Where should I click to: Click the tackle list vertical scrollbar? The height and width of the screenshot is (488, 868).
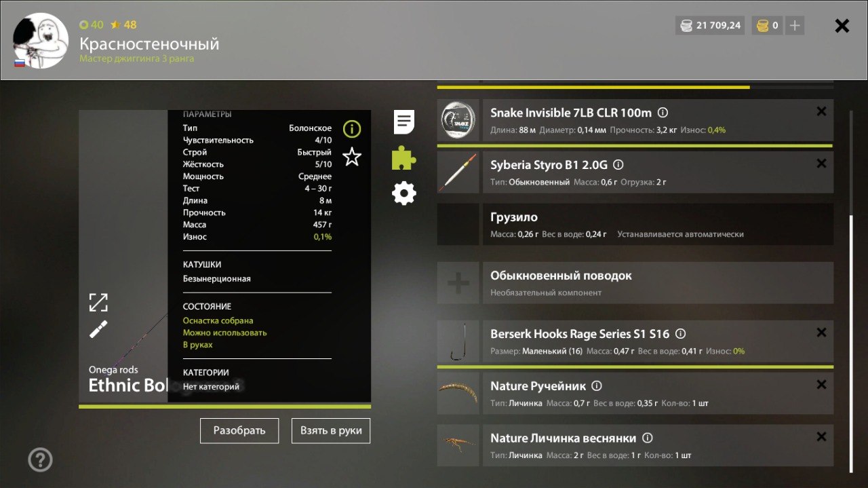pyautogui.click(x=851, y=343)
